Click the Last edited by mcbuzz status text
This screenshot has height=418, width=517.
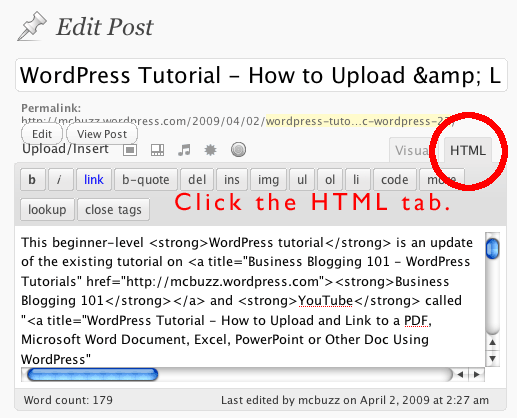[x=355, y=400]
